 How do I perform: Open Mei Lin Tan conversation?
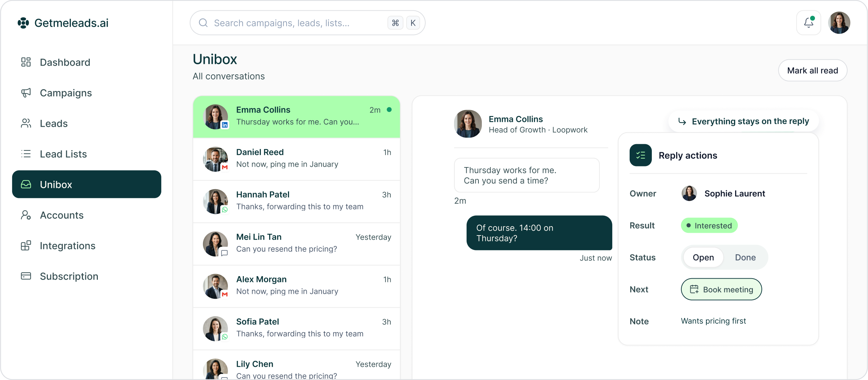297,244
